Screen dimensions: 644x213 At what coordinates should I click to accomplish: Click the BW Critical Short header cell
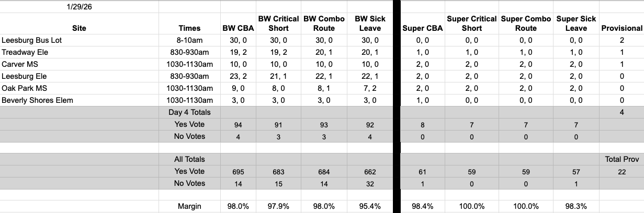point(278,23)
